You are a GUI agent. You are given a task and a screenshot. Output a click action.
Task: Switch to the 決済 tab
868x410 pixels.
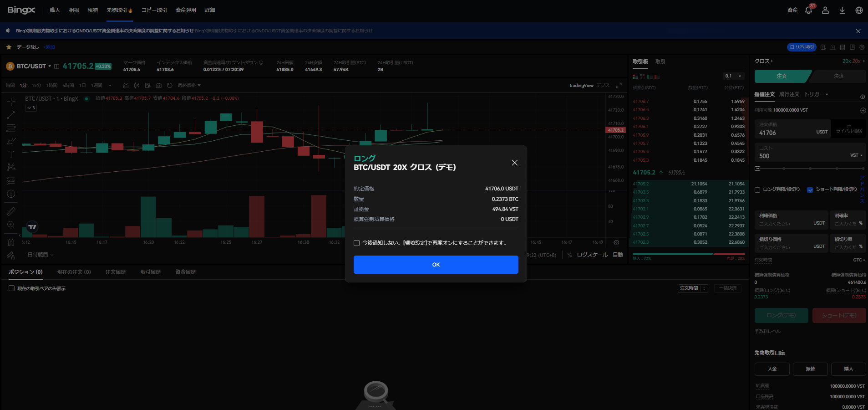point(838,76)
